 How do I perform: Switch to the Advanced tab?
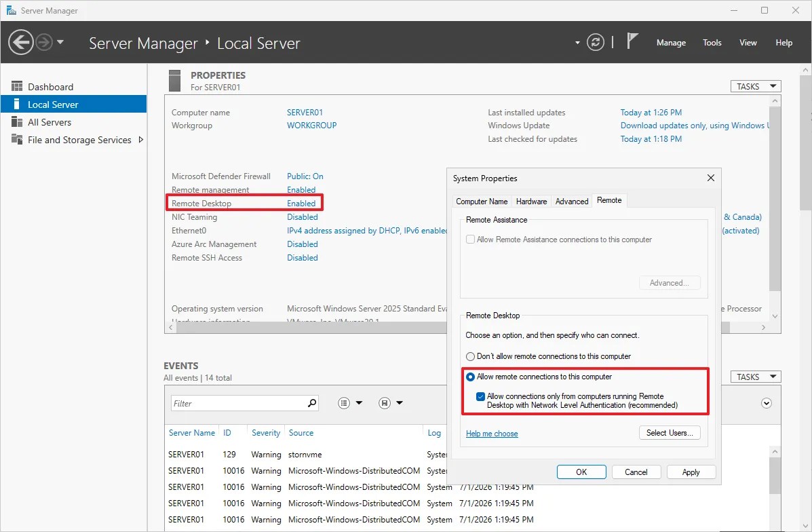[572, 201]
